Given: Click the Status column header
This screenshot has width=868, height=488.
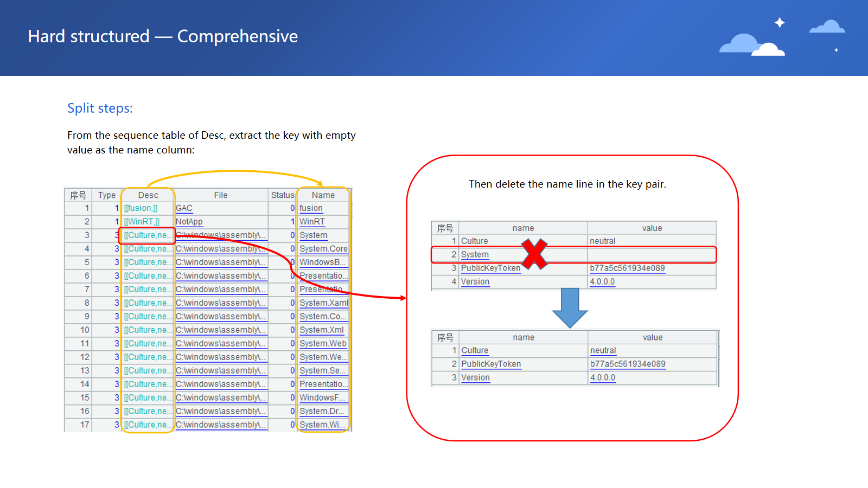Looking at the screenshot, I should (283, 195).
